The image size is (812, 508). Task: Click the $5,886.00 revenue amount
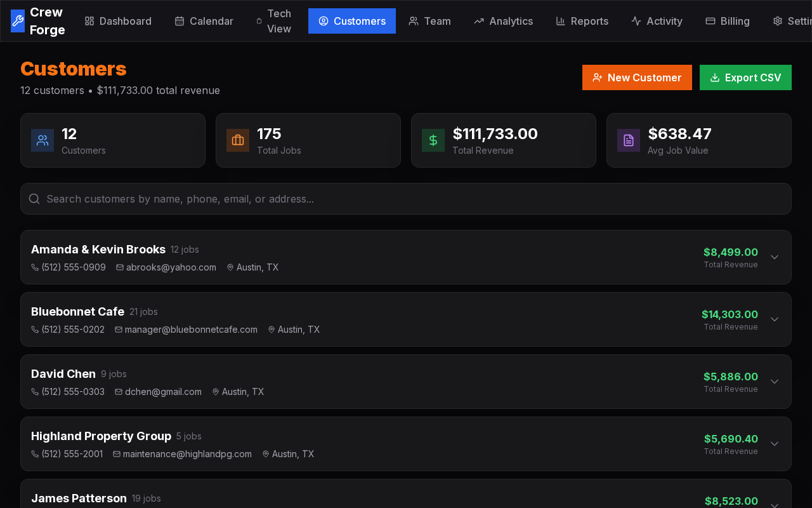(x=731, y=377)
